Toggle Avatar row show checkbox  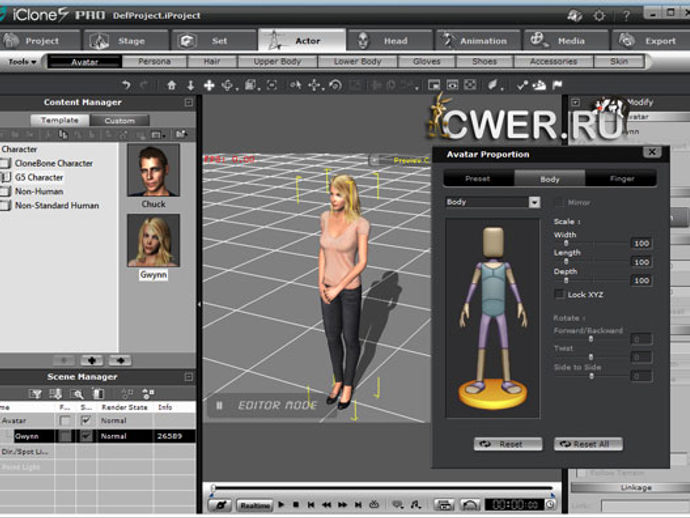click(x=86, y=421)
